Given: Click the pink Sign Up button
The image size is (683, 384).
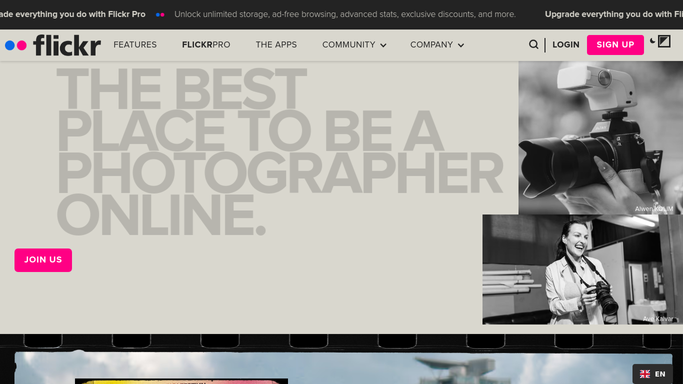Looking at the screenshot, I should (615, 45).
